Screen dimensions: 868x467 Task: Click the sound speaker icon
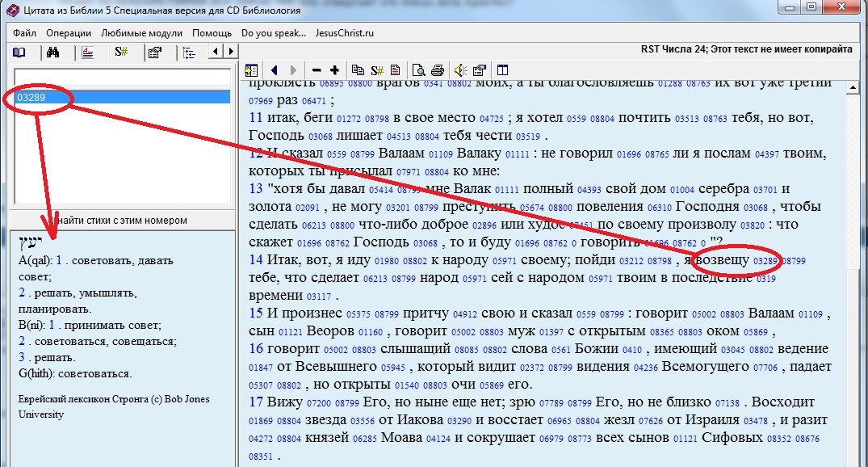click(x=459, y=70)
